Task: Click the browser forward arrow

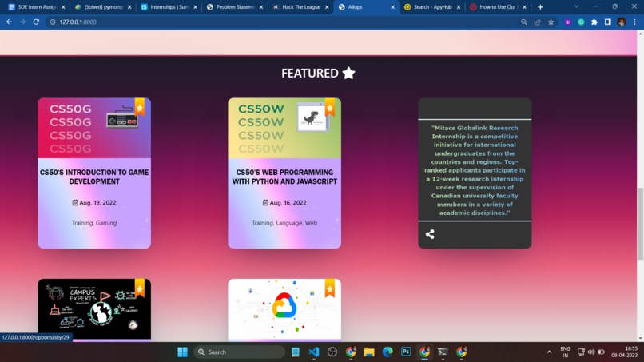Action: 22,22
